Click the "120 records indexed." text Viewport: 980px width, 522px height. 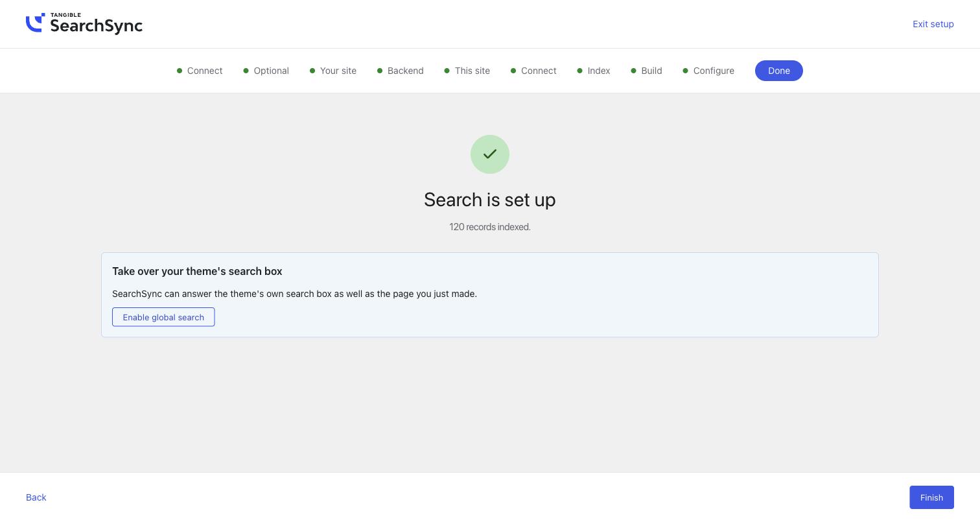click(490, 227)
